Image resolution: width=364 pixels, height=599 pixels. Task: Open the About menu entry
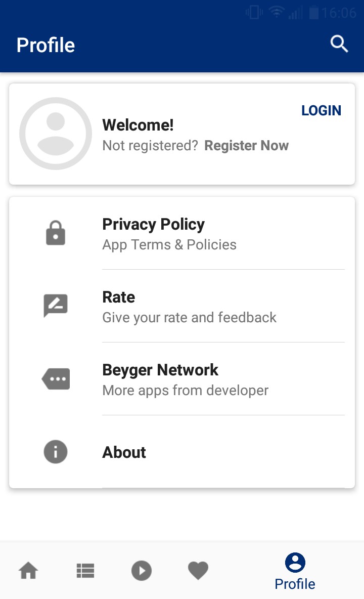click(124, 452)
